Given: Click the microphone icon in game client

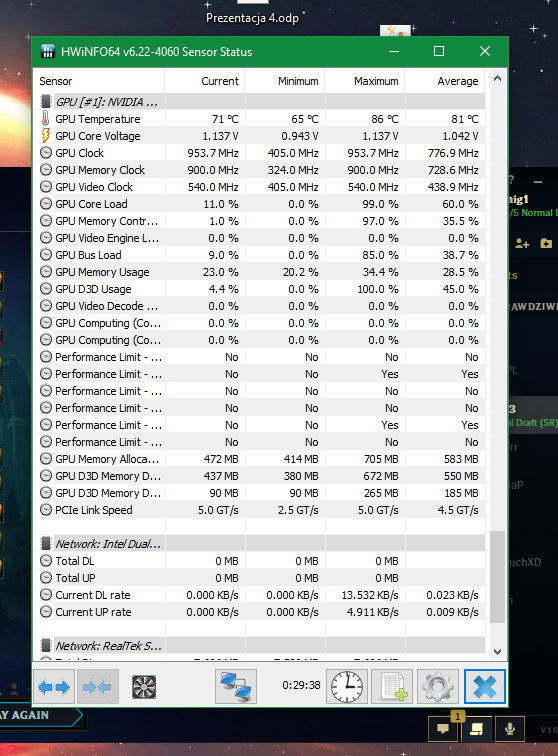Looking at the screenshot, I should [x=509, y=728].
